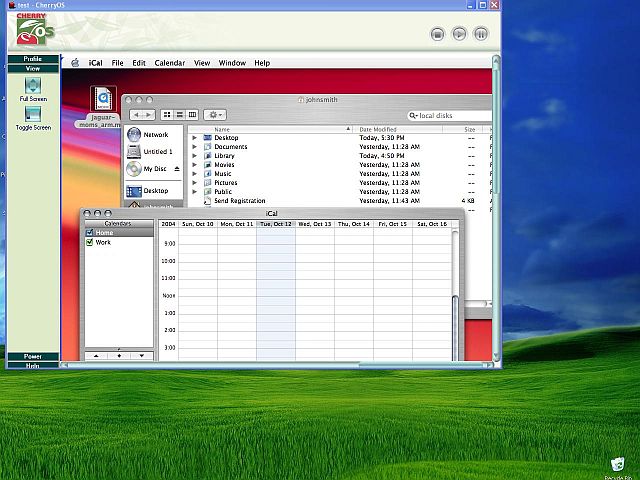Select the Send Registration file
This screenshot has height=480, width=640.
(240, 201)
